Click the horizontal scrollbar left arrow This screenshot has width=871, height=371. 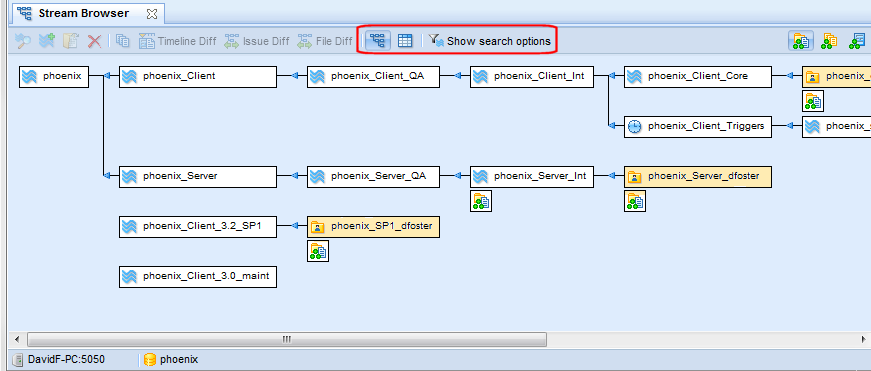pos(17,339)
